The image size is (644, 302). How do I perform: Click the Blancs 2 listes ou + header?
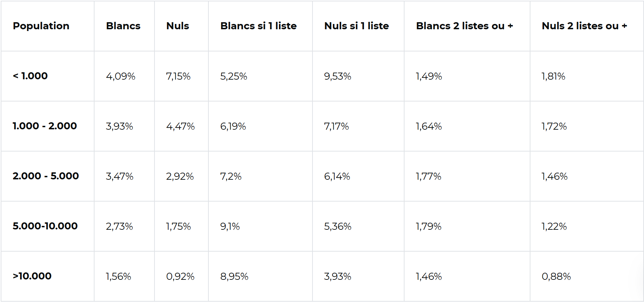[464, 26]
